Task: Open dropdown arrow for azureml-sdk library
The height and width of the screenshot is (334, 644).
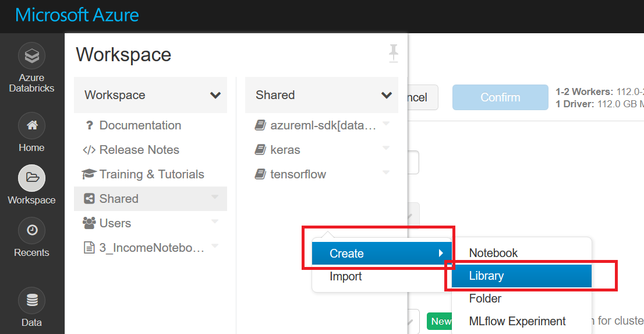Action: tap(386, 124)
